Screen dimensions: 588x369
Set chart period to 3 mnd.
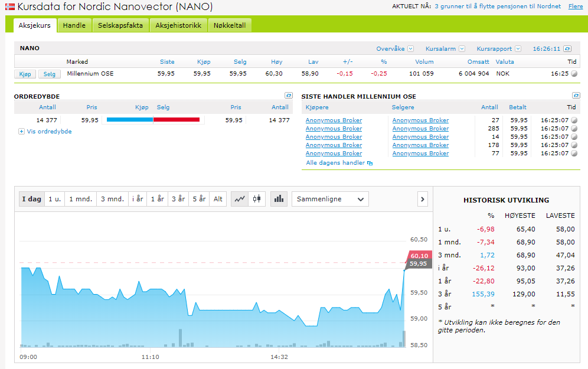pos(112,199)
